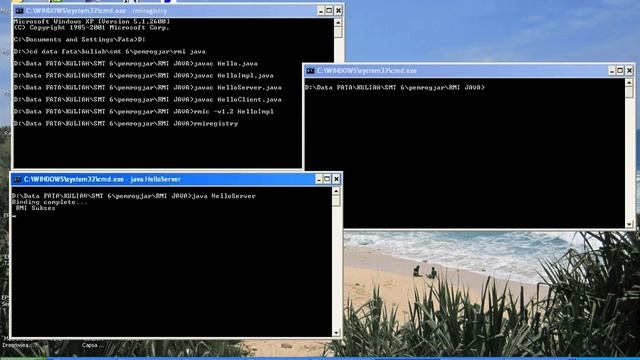
Task: Maximize the right-side cmd.exe window
Action: 620,71
